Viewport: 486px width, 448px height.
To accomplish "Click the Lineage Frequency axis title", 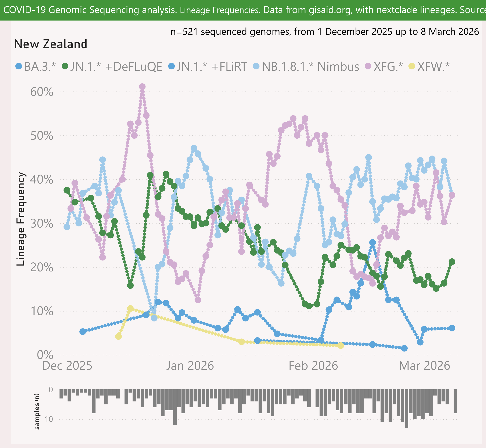I will click(21, 219).
